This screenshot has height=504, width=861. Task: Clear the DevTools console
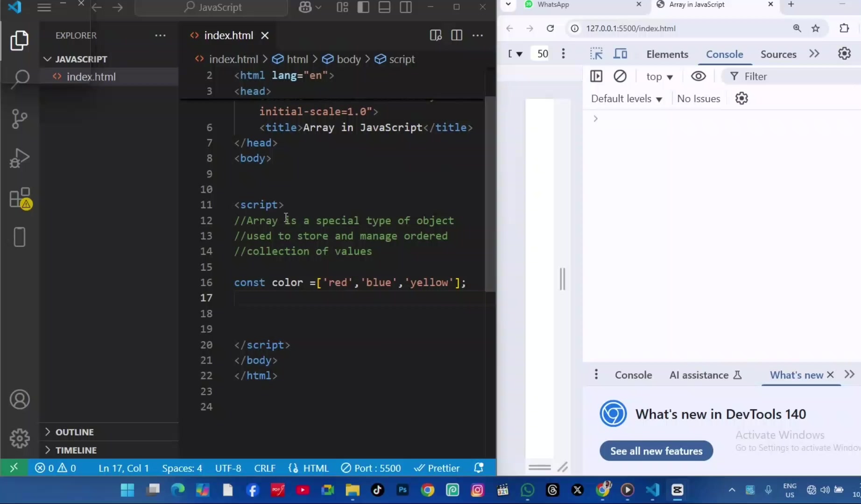[x=620, y=76]
